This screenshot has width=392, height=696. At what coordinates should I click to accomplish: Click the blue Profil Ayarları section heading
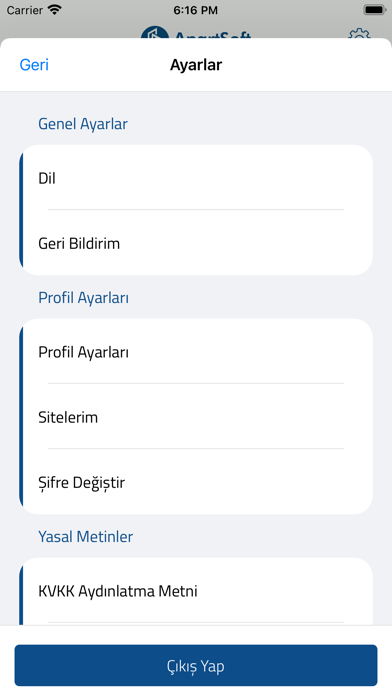pyautogui.click(x=83, y=297)
